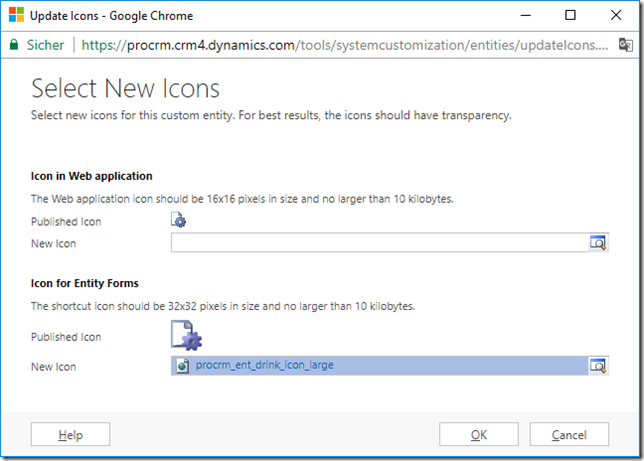Maximize the Update Icons window
The image size is (644, 461).
[569, 15]
